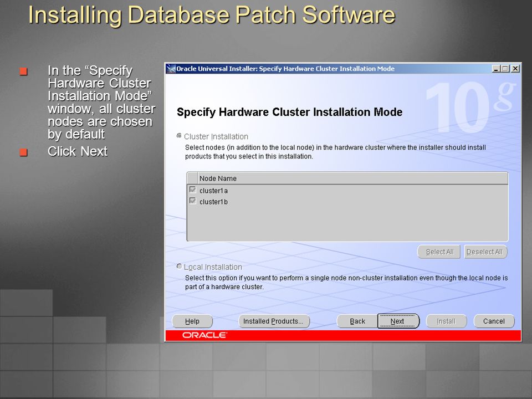Viewport: 532px width, 399px height.
Task: Click the Specify Hardware Cluster Installation Mode heading
Action: click(289, 112)
